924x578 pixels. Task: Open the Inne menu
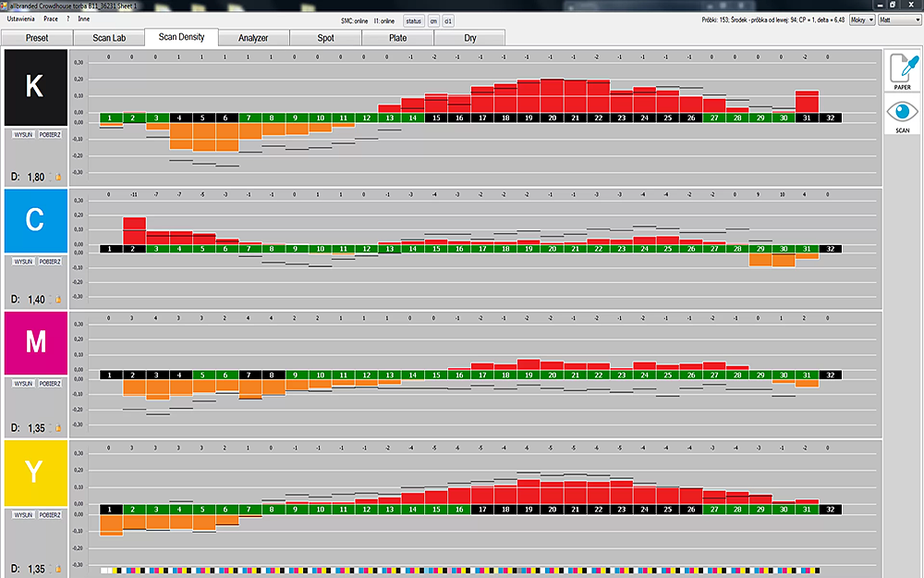(x=84, y=18)
